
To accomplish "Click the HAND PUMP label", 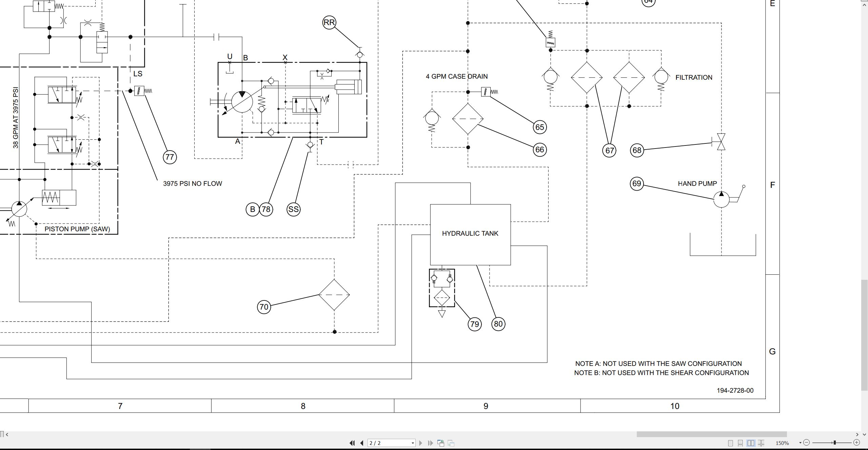I will click(697, 183).
